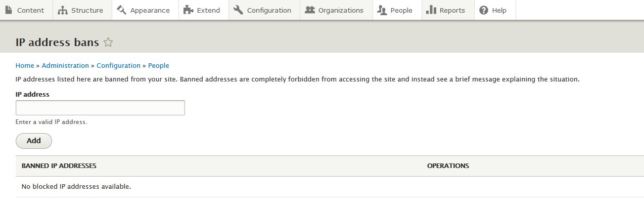This screenshot has height=208, width=644.
Task: Click the Organizations group icon
Action: (310, 10)
